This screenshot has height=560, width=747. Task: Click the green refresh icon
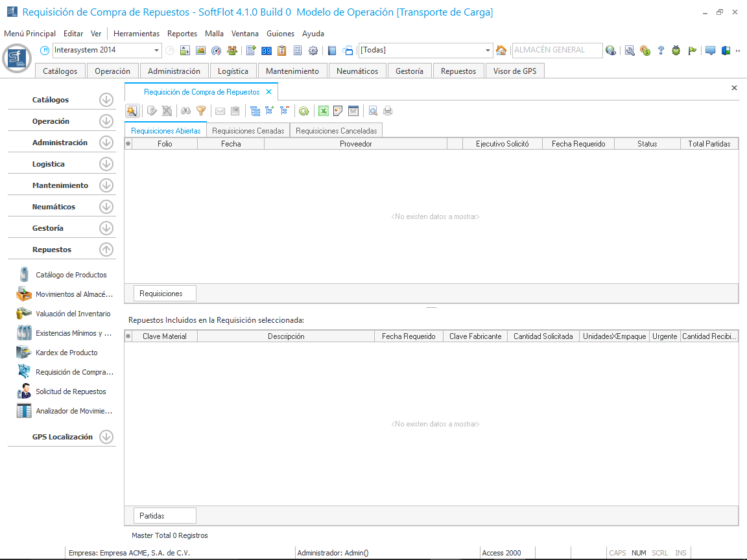[303, 111]
